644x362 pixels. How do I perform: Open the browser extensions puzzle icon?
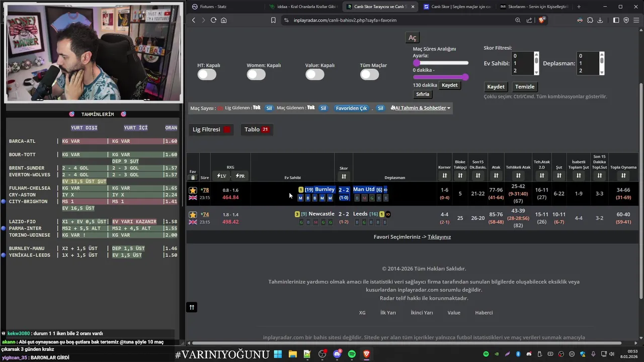point(589,20)
